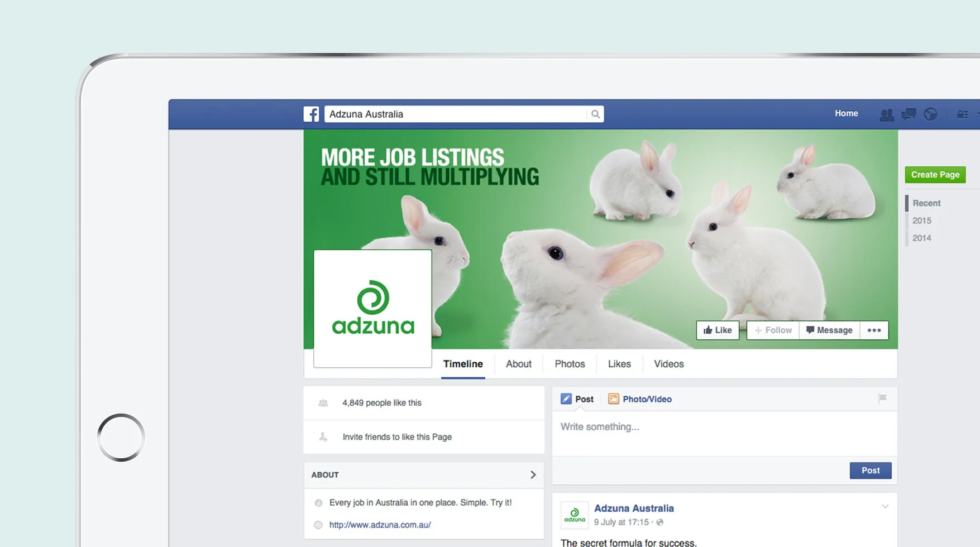Click the info icon beside about description
The height and width of the screenshot is (547, 980).
(318, 503)
